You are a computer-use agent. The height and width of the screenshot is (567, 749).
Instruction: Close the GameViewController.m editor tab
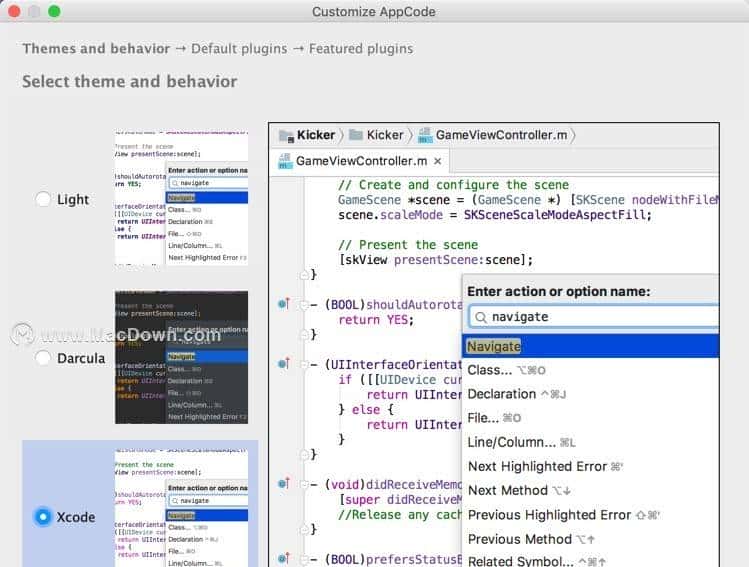coord(437,161)
